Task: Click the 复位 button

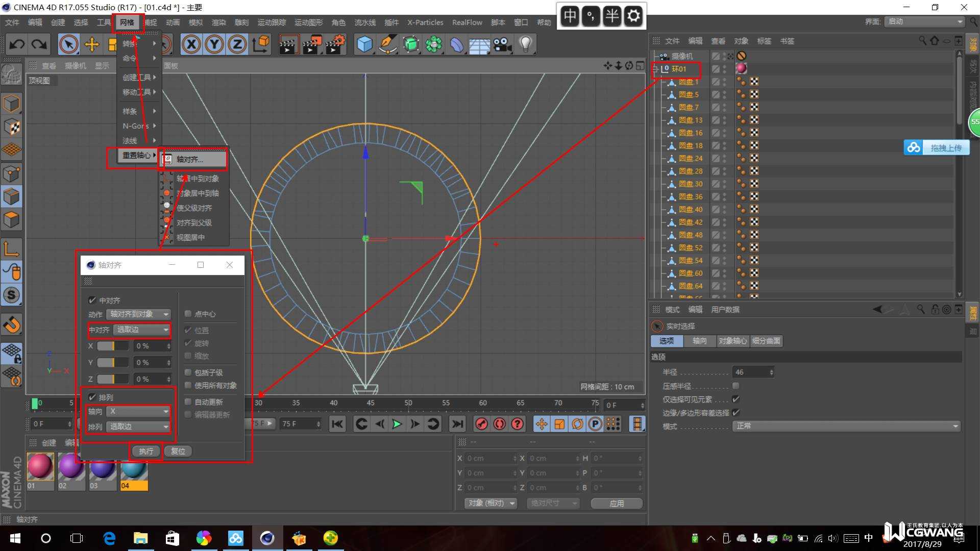Action: point(178,451)
